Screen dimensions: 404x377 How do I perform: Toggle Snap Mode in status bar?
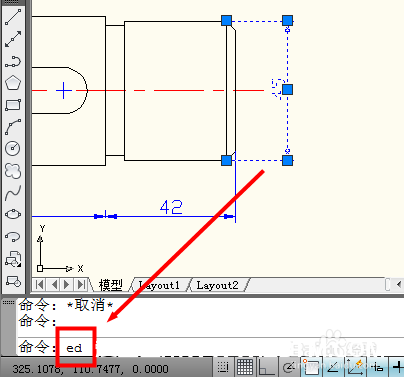[x=223, y=368]
